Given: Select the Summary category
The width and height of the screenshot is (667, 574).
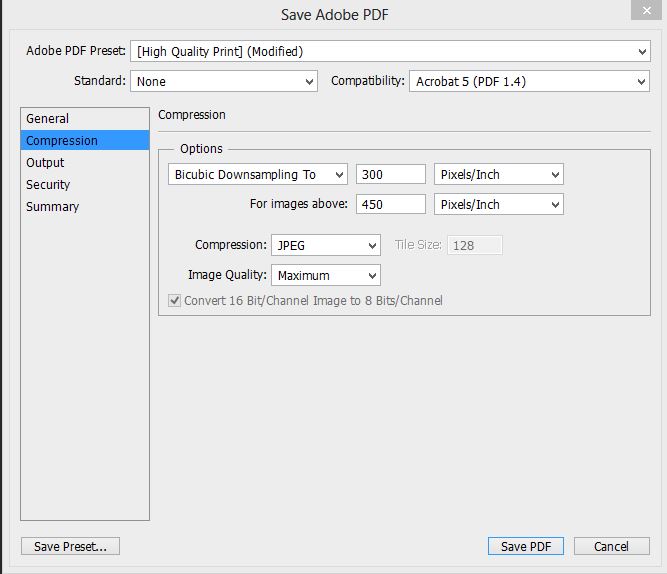Looking at the screenshot, I should point(85,207).
